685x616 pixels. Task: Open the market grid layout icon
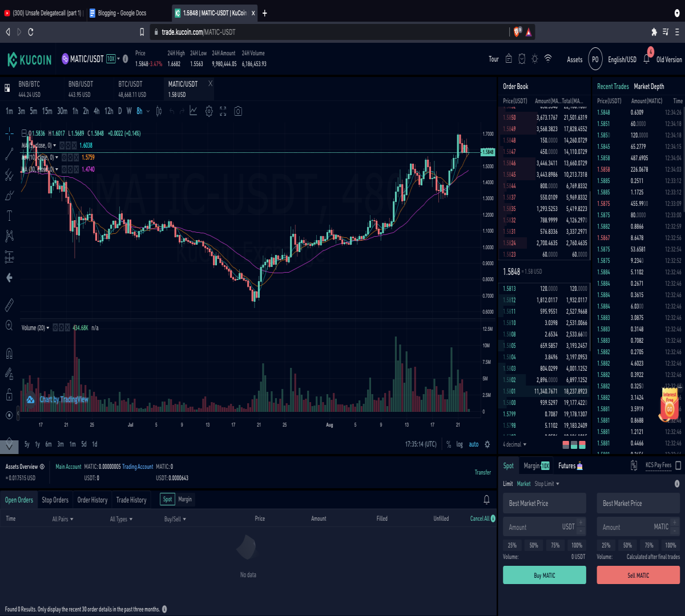[x=7, y=88]
